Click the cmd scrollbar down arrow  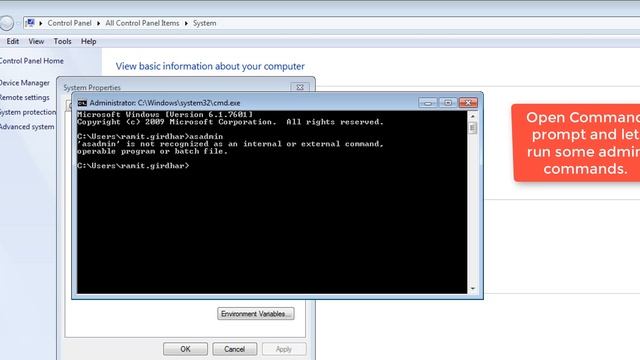click(x=473, y=289)
